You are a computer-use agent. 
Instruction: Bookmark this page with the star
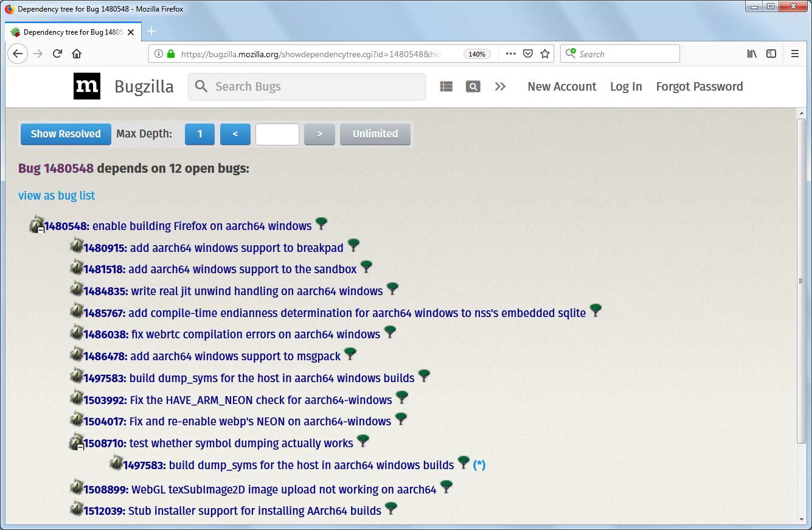coord(545,54)
